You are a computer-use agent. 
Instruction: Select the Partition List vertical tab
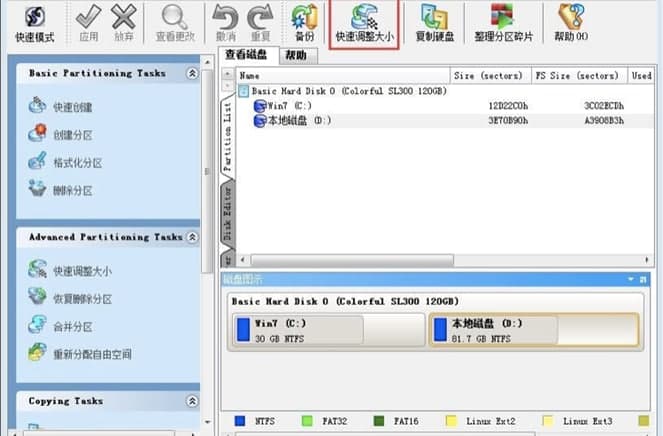point(228,136)
